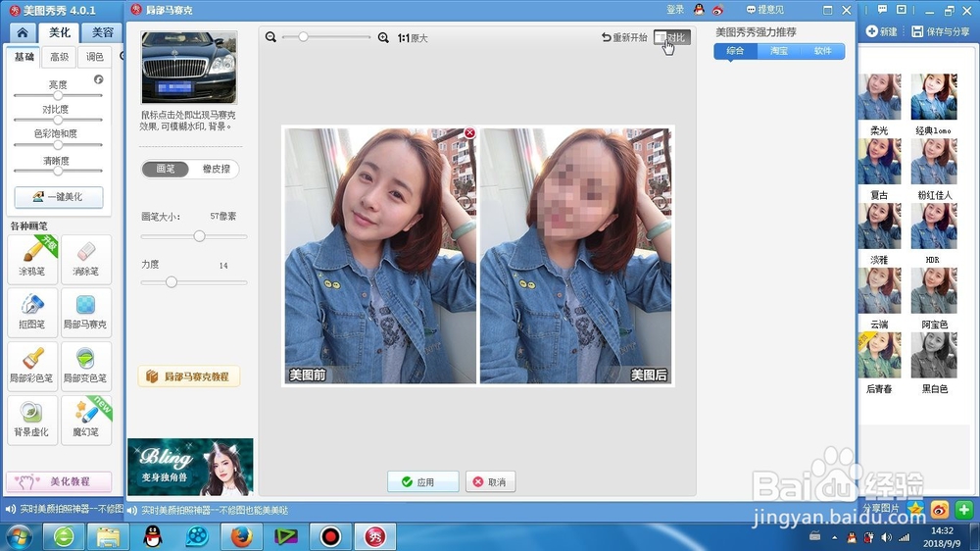Select the 局部变色笔 tool
Viewport: 980px width, 551px height.
pyautogui.click(x=86, y=367)
